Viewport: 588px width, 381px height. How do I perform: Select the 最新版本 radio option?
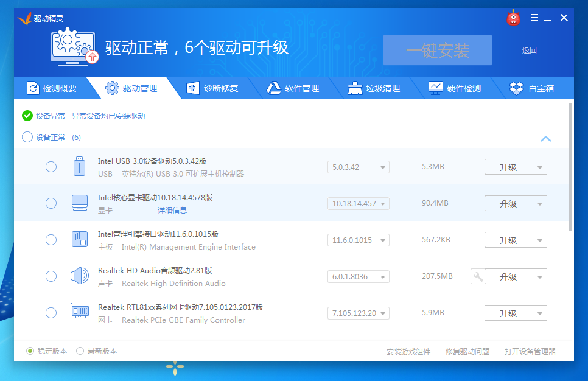[80, 351]
